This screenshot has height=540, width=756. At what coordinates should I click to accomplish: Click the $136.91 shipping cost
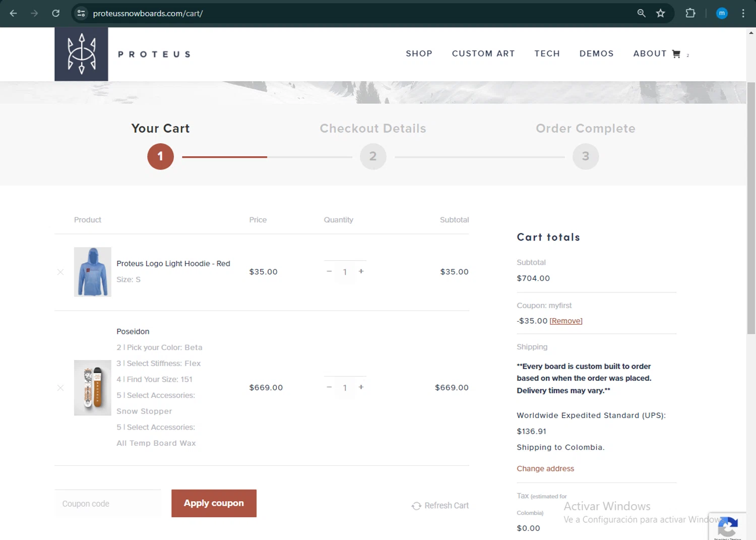click(531, 432)
